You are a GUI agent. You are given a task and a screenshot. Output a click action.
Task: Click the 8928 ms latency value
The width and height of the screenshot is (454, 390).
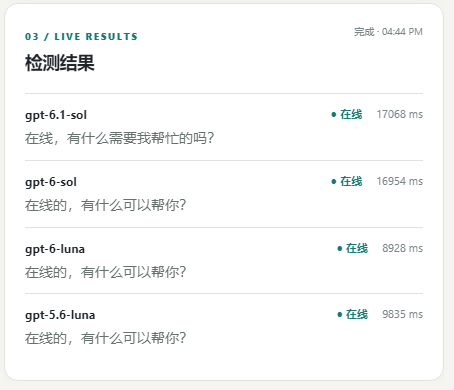pos(403,248)
